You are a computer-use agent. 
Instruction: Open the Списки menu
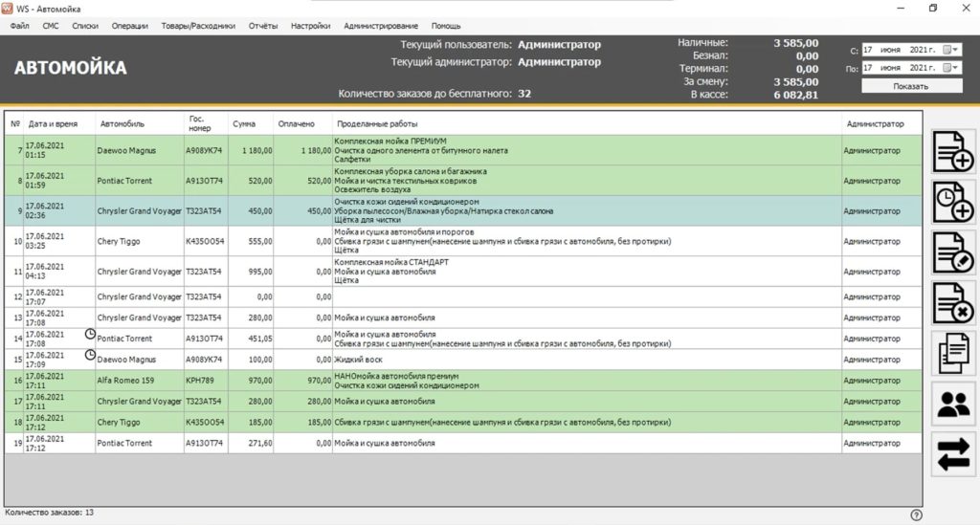85,26
